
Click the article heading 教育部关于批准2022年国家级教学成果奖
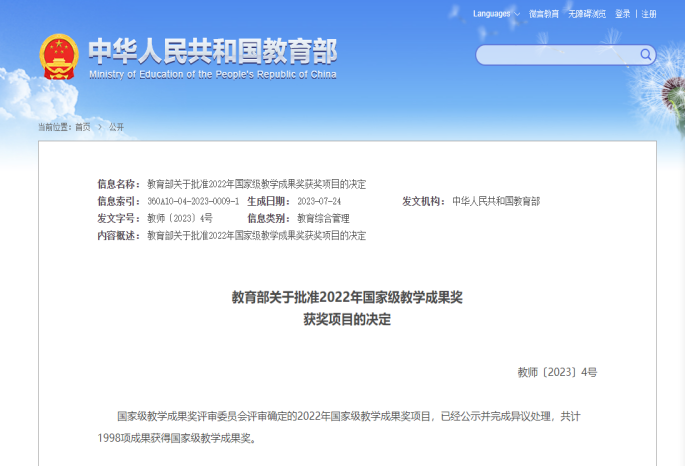tap(347, 297)
